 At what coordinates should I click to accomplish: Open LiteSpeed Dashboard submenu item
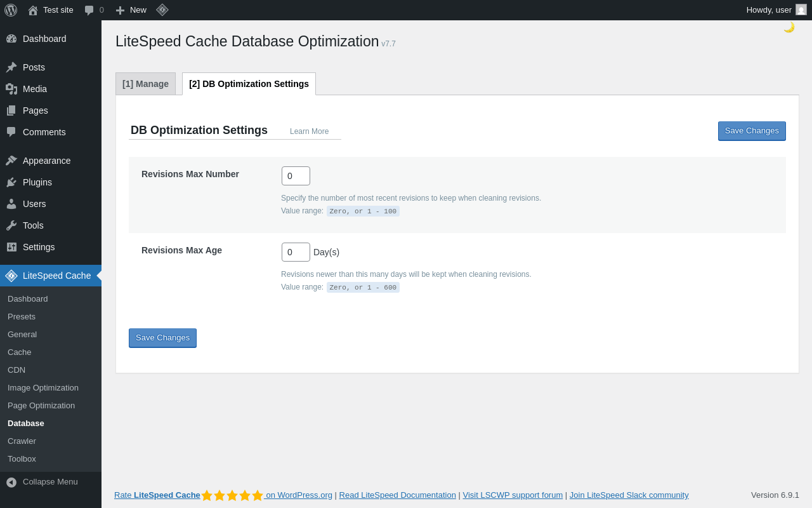(x=51, y=299)
